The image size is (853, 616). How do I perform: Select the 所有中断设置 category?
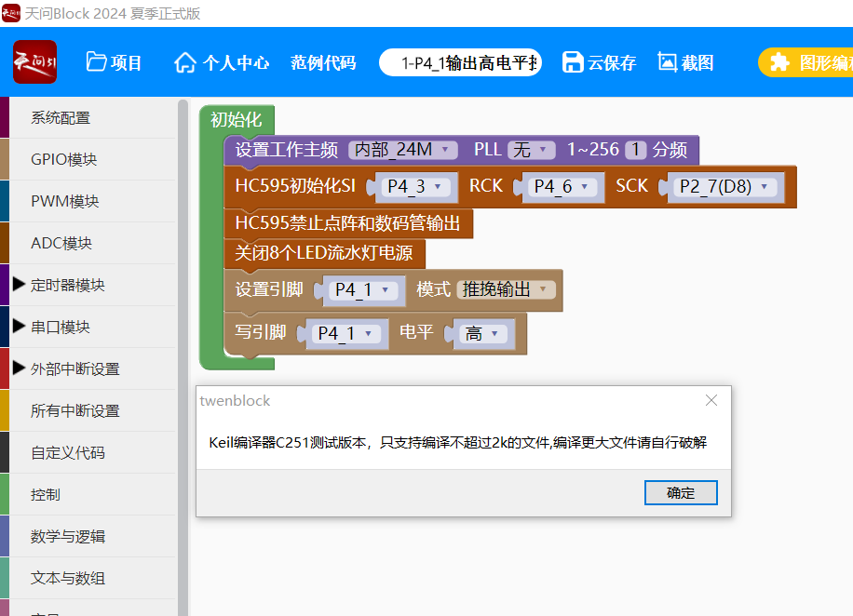tap(88, 410)
